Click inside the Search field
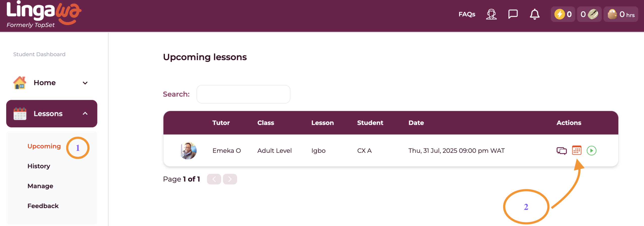 [x=243, y=94]
